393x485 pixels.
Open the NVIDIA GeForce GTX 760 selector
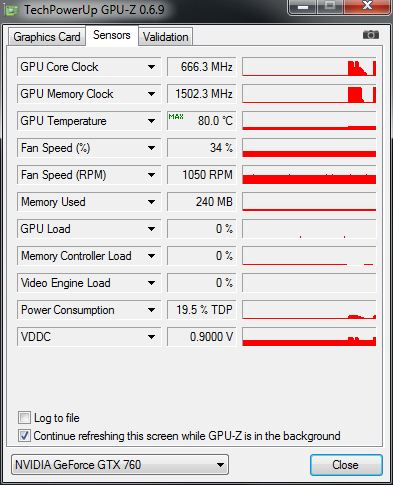[120, 465]
